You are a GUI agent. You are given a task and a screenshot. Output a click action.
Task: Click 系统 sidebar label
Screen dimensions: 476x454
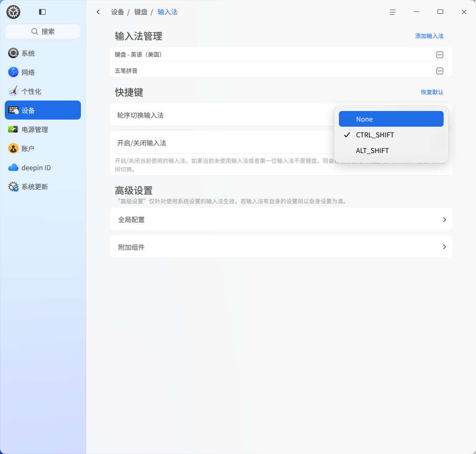(28, 53)
